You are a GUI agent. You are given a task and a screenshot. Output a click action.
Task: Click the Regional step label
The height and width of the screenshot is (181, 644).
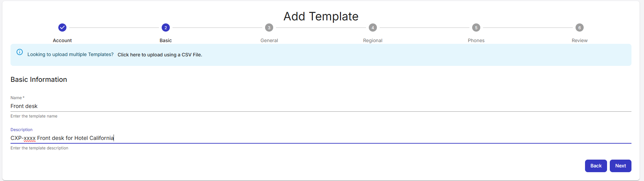pos(373,40)
